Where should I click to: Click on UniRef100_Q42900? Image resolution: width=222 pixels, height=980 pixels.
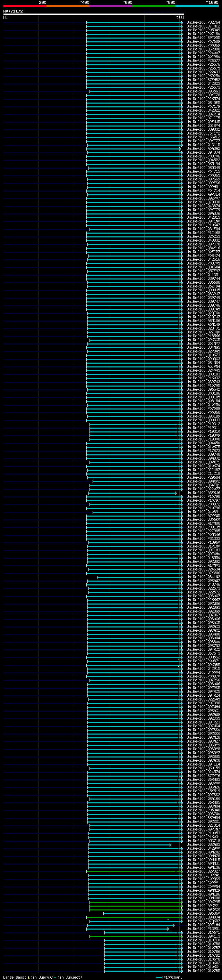pyautogui.click(x=203, y=848)
